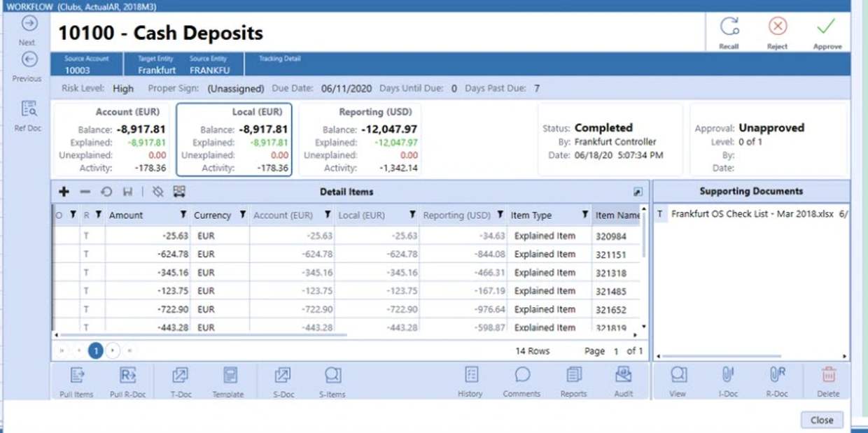This screenshot has width=868, height=433.
Task: Add a detail item with the plus icon
Action: coord(64,192)
